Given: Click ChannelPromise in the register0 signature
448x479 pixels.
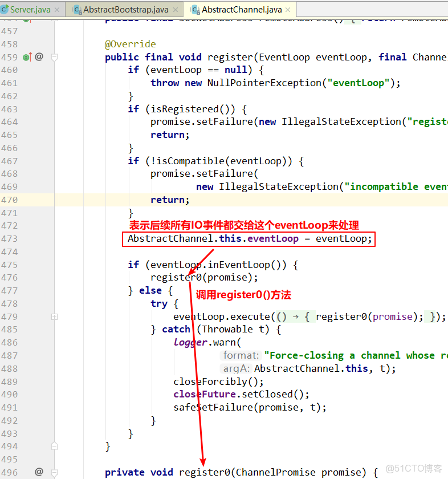Looking at the screenshot, I should click(x=275, y=473).
